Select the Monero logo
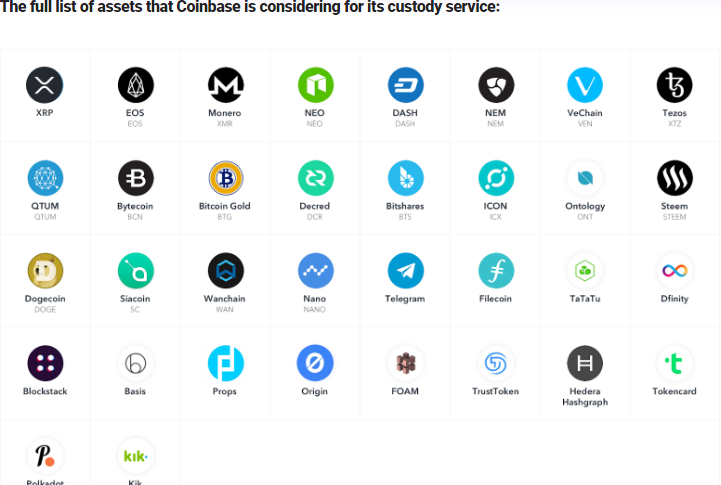Screen dimensions: 721x485 (225, 85)
